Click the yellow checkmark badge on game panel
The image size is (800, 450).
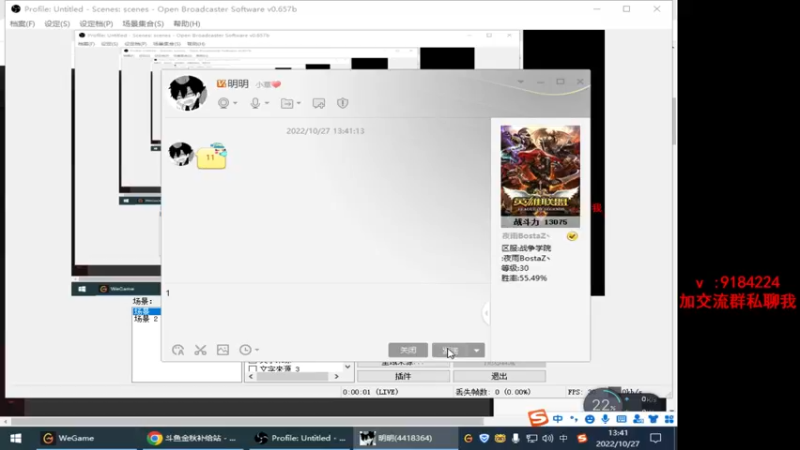point(572,236)
